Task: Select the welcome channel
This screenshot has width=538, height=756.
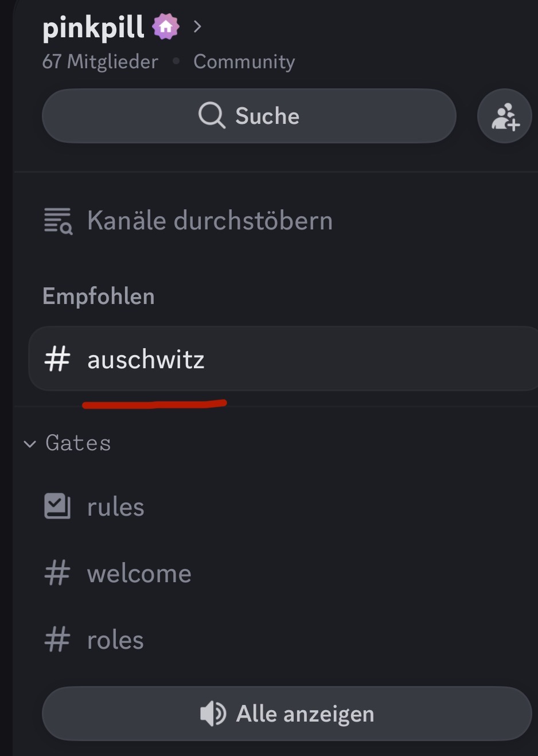Action: tap(139, 574)
